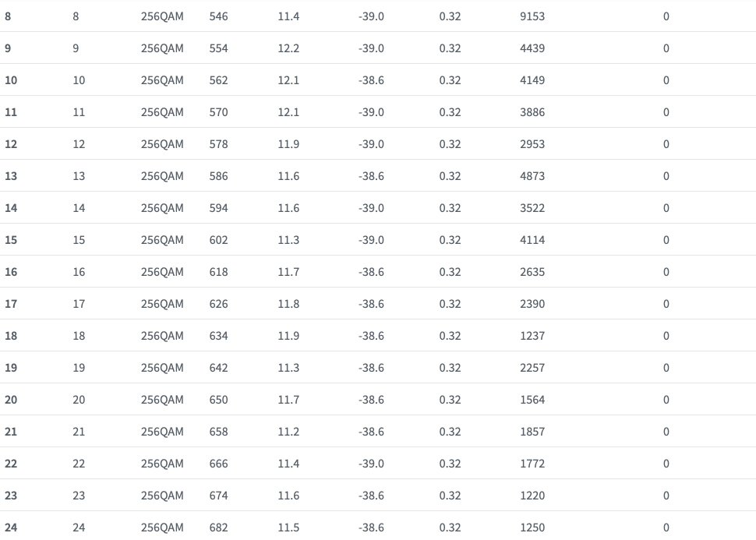Click the 2635 value in row 16
Screen dimensions: 756x540
coord(532,272)
